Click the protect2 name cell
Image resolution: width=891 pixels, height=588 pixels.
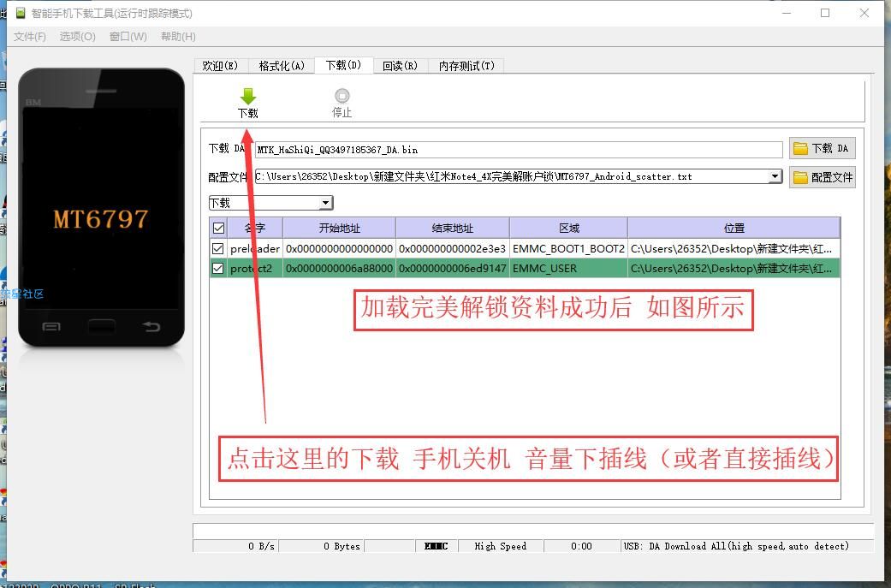[x=254, y=268]
